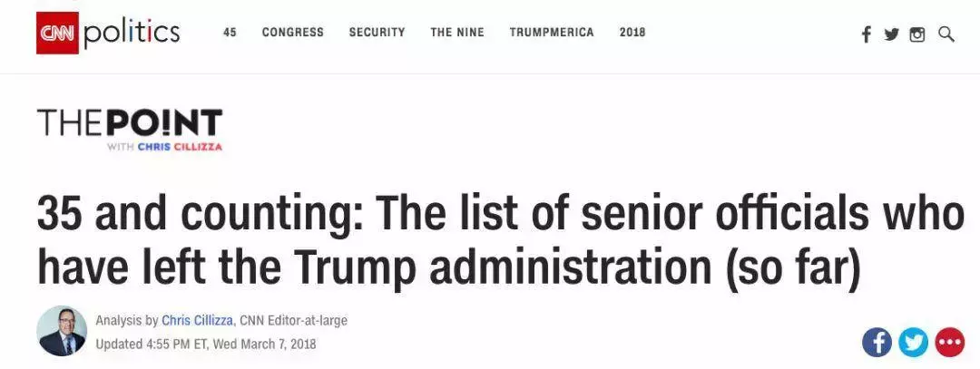This screenshot has width=980, height=369.
Task: Click the header Twitter bird icon
Action: (892, 34)
